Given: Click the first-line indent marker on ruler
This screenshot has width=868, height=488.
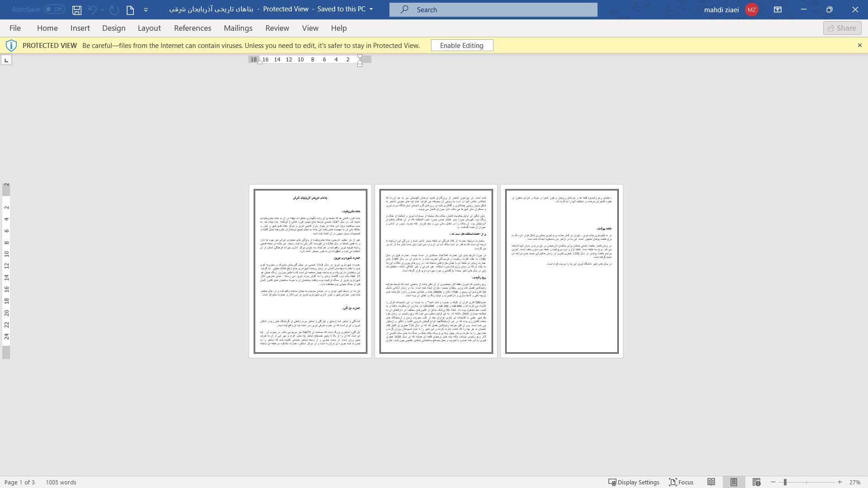Looking at the screenshot, I should pos(360,57).
